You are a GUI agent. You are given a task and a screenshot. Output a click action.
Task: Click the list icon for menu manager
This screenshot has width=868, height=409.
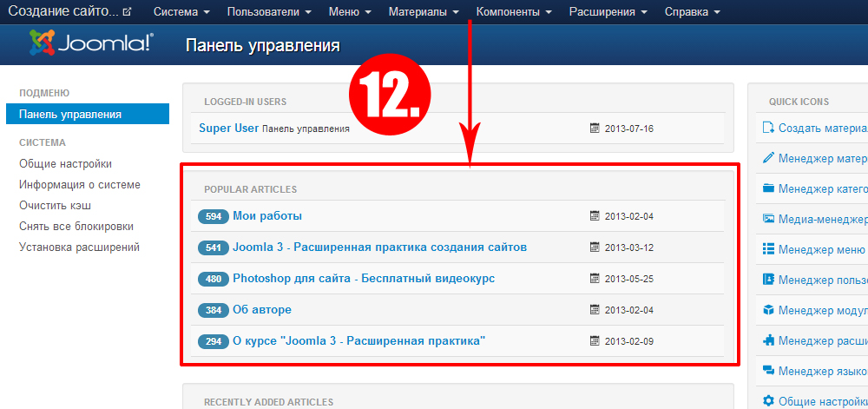[x=768, y=249]
